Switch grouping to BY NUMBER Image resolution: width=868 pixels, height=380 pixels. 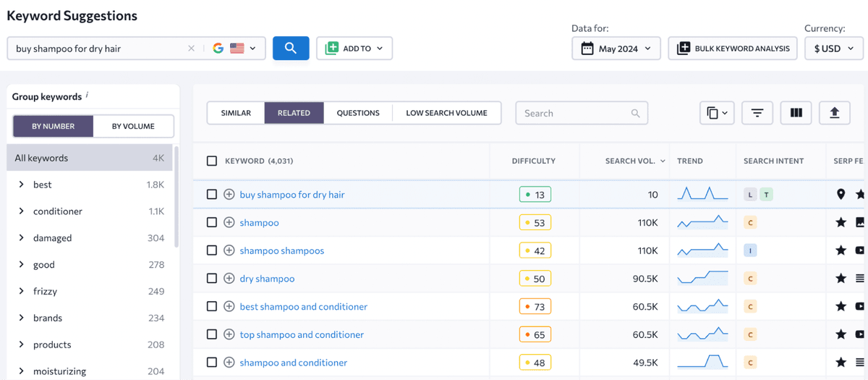click(x=53, y=126)
